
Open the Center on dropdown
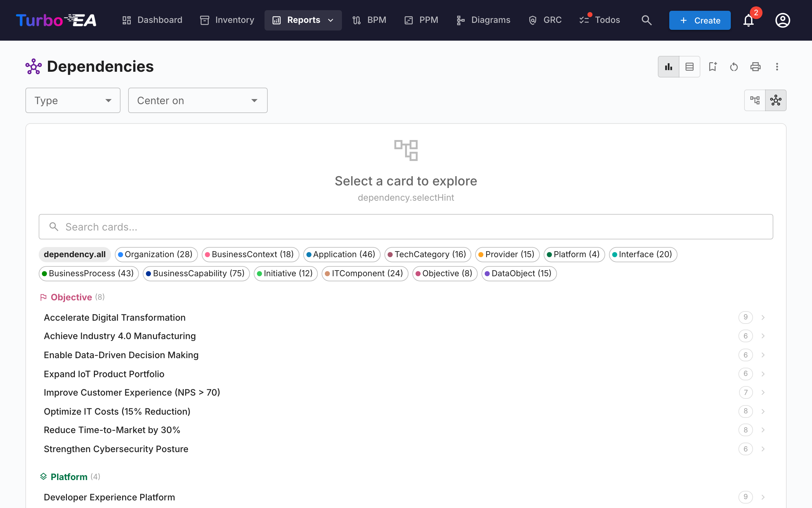tap(198, 100)
